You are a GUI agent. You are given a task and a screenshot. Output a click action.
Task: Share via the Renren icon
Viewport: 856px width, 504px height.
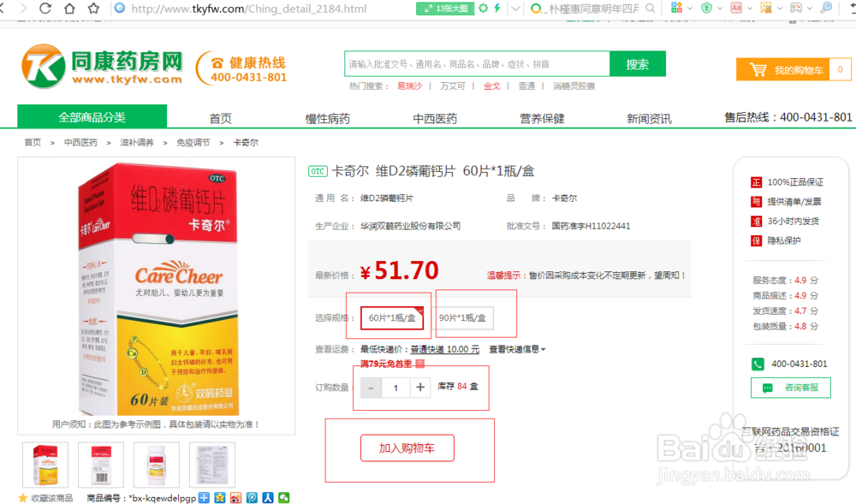point(267,497)
